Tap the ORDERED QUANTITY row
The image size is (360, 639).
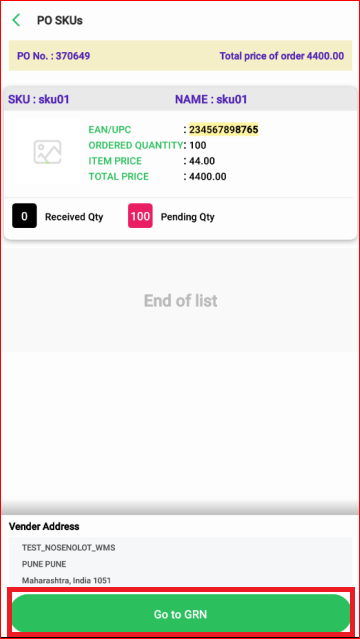point(148,145)
